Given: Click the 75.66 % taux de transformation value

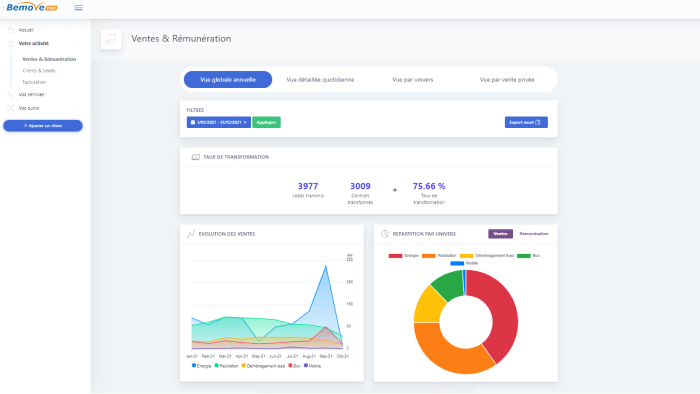Looking at the screenshot, I should tap(429, 186).
